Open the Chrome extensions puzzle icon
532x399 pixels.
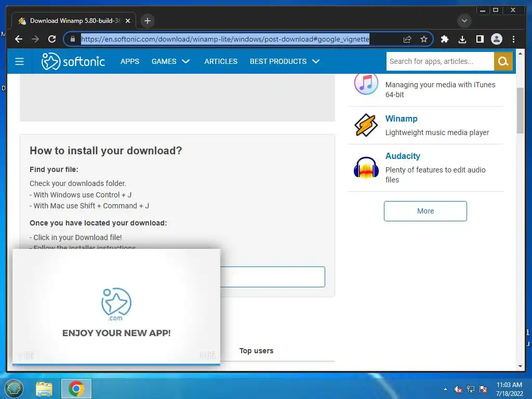click(x=445, y=39)
